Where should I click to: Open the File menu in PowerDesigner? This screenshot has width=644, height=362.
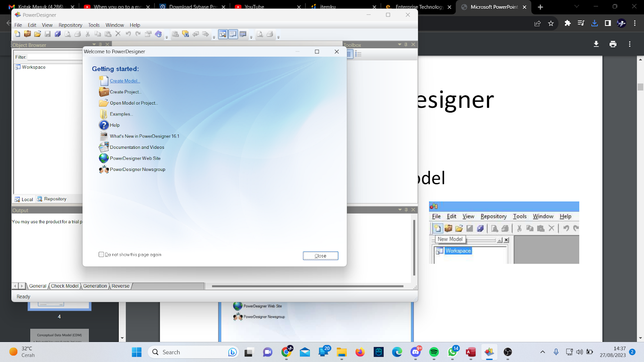[x=19, y=25]
